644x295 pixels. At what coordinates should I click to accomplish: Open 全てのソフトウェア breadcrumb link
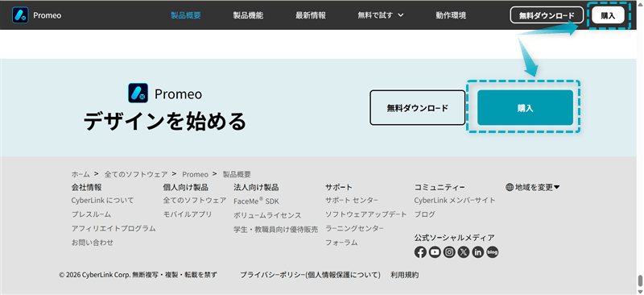[x=136, y=174]
